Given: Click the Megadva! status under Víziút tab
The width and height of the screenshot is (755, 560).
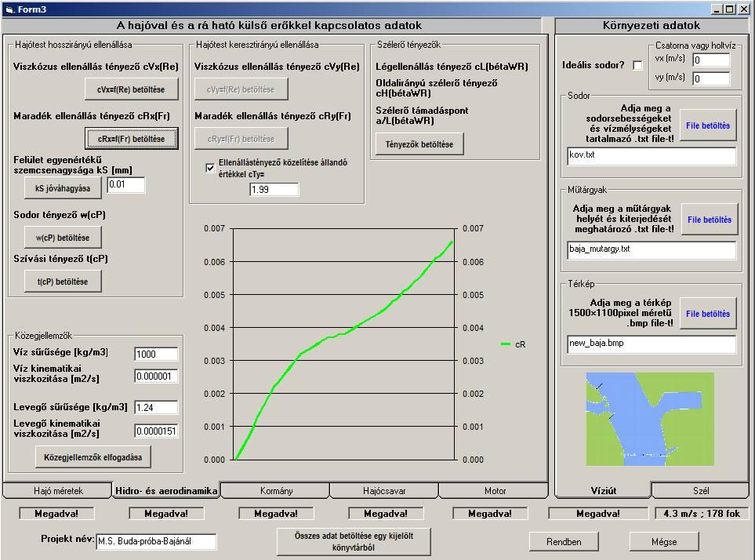Looking at the screenshot, I should (598, 513).
